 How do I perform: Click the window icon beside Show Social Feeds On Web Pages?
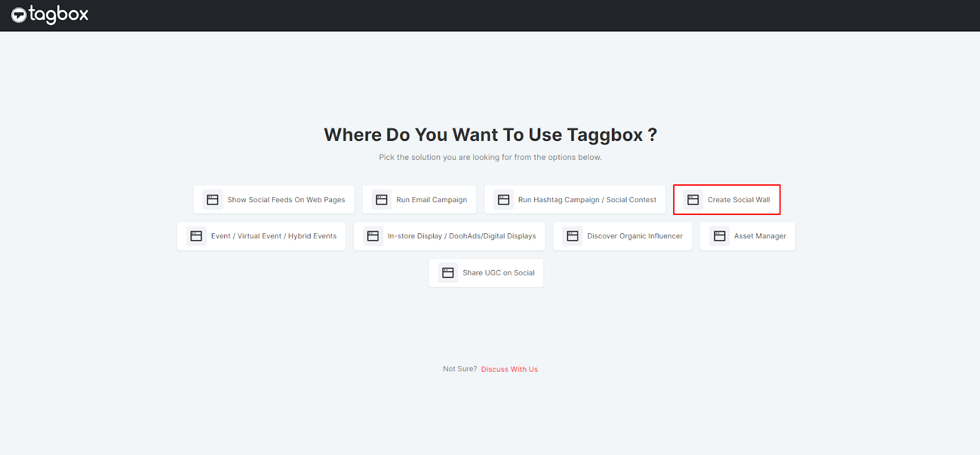213,200
